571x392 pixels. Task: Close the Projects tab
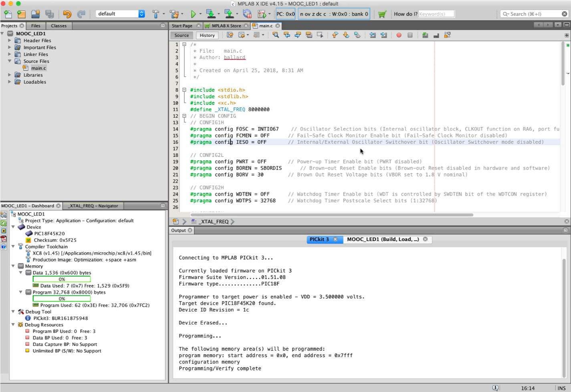(22, 26)
